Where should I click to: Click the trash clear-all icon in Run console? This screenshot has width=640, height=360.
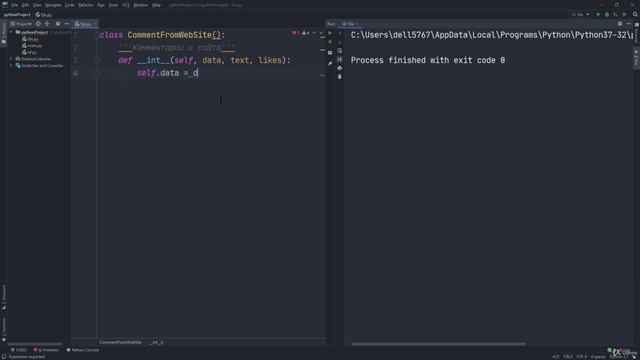tap(340, 76)
